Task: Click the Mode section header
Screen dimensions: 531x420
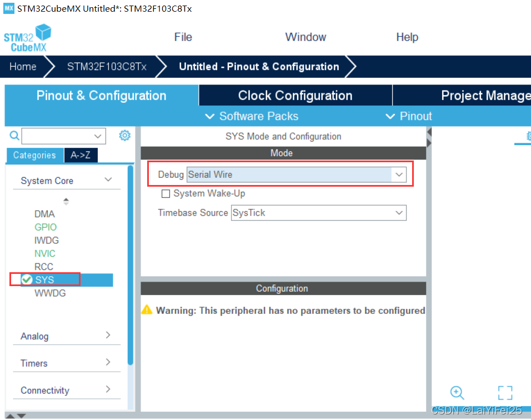Action: click(283, 153)
